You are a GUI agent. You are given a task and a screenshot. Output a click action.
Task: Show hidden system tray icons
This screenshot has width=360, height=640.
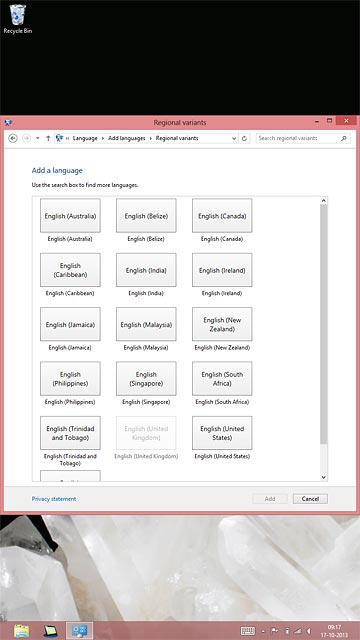click(263, 631)
